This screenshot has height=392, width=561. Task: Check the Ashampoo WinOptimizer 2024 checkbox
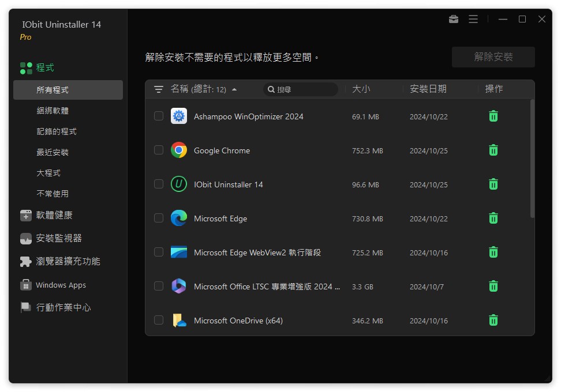click(159, 116)
